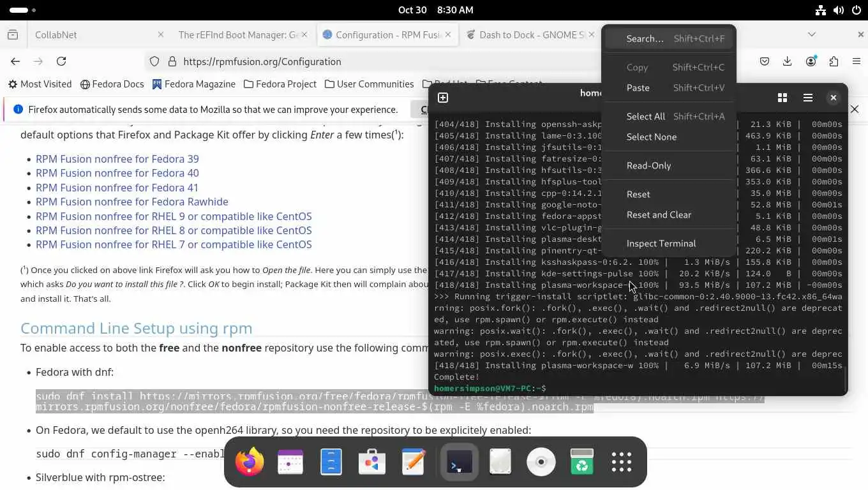Open Firefox from the dock
Image resolution: width=868 pixels, height=490 pixels.
[x=250, y=462]
